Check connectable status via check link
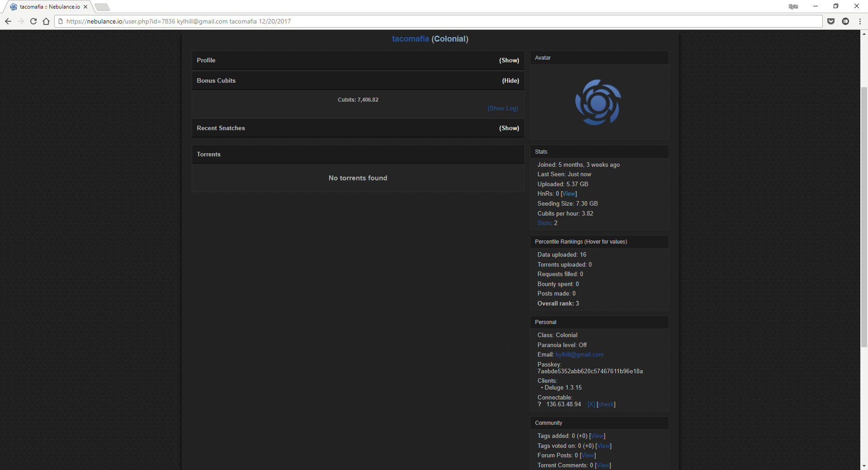The height and width of the screenshot is (470, 868). point(606,404)
